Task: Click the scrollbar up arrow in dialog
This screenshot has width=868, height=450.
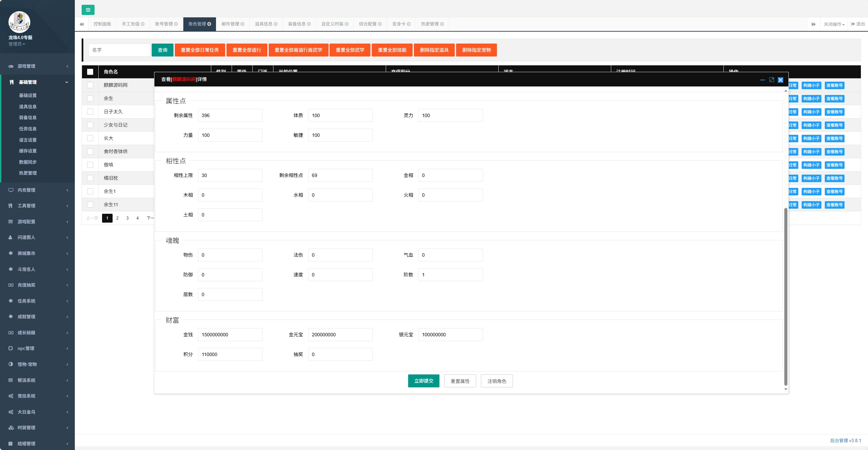Action: click(x=786, y=91)
